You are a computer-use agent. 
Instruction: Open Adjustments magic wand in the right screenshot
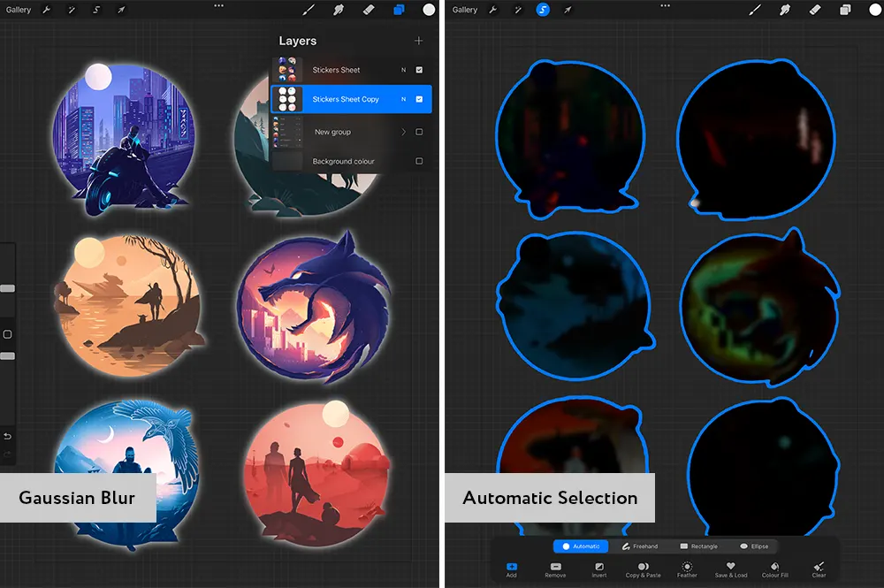point(518,10)
